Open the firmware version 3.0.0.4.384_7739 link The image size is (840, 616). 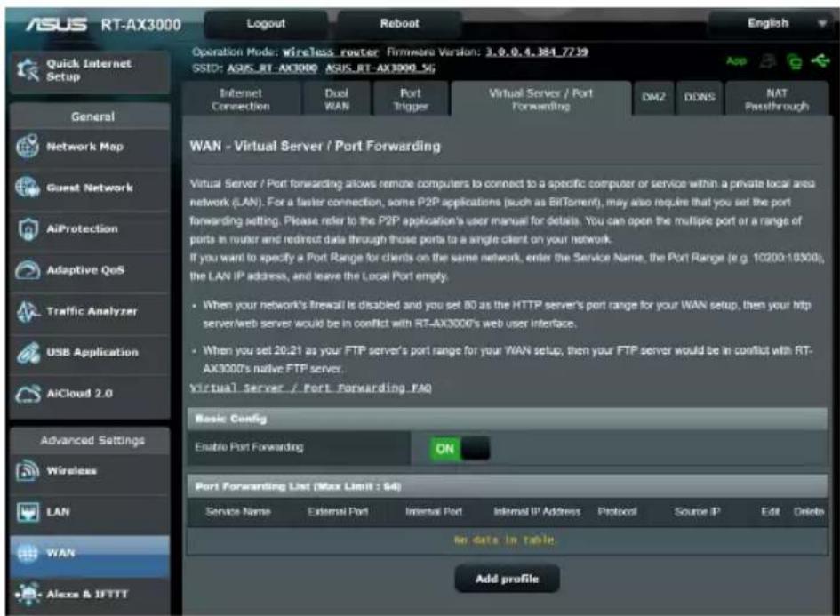(537, 52)
